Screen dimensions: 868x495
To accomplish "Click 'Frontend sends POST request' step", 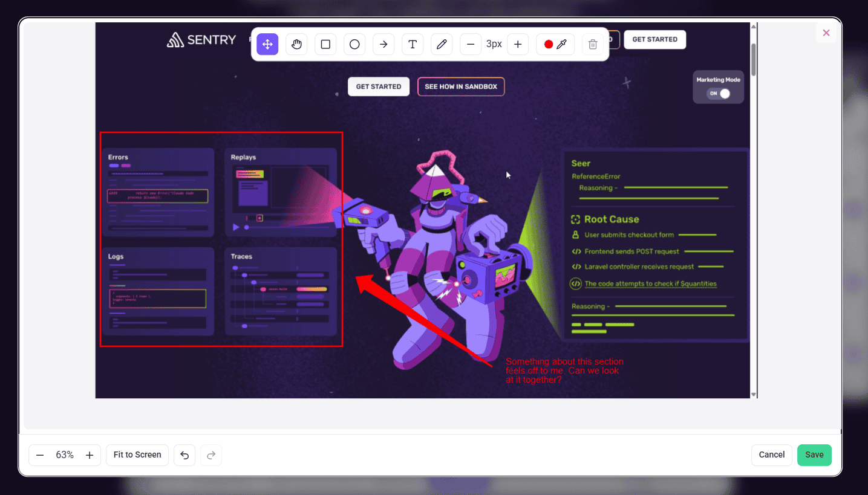I will pyautogui.click(x=631, y=251).
